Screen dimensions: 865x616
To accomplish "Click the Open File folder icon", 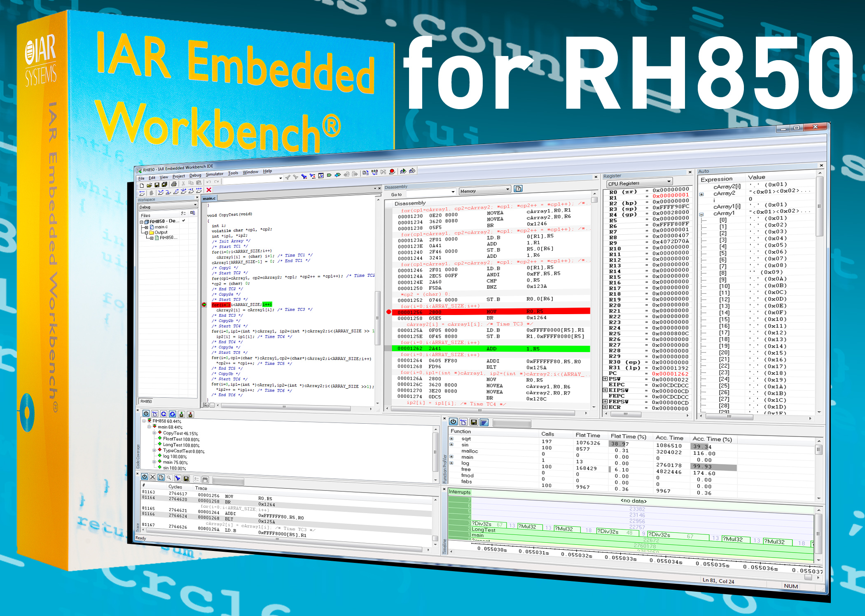I will tap(150, 185).
